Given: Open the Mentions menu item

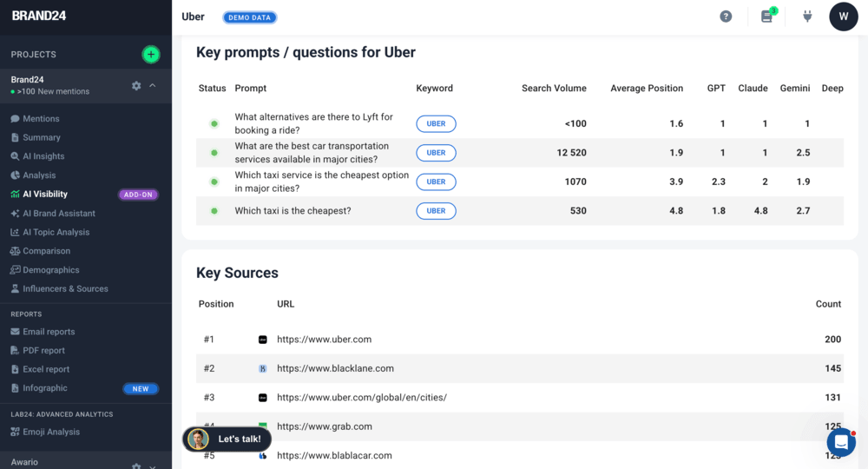Looking at the screenshot, I should [x=41, y=118].
